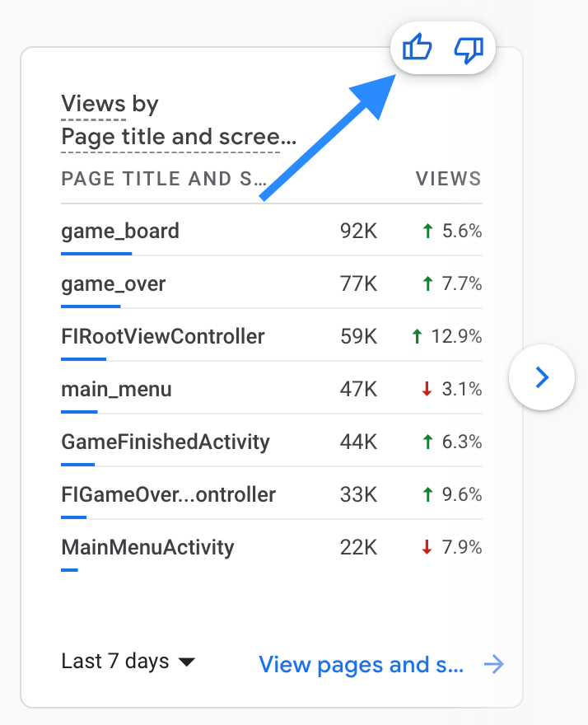
Task: Select the main_menu row
Action: point(271,388)
